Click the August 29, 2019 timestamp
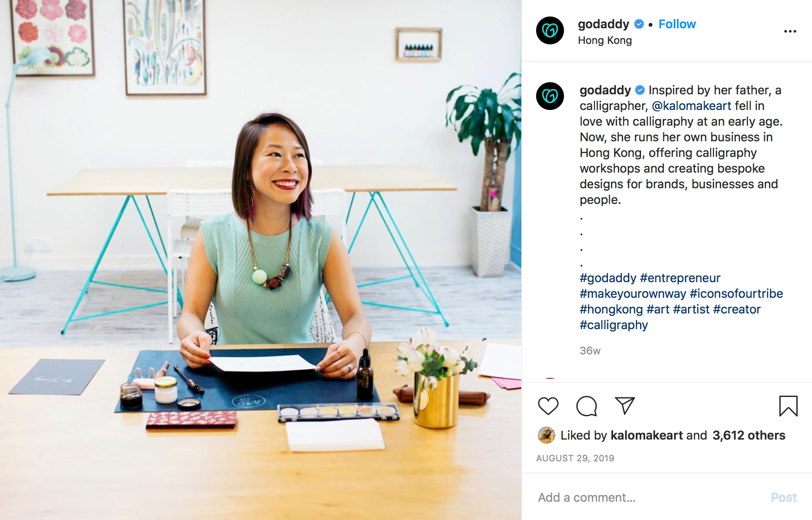 click(575, 458)
